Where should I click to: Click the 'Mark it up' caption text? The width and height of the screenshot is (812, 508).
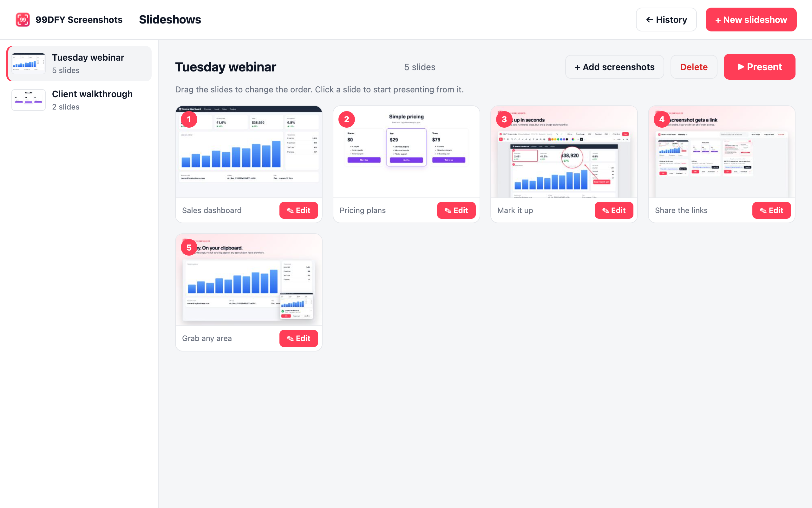point(515,210)
